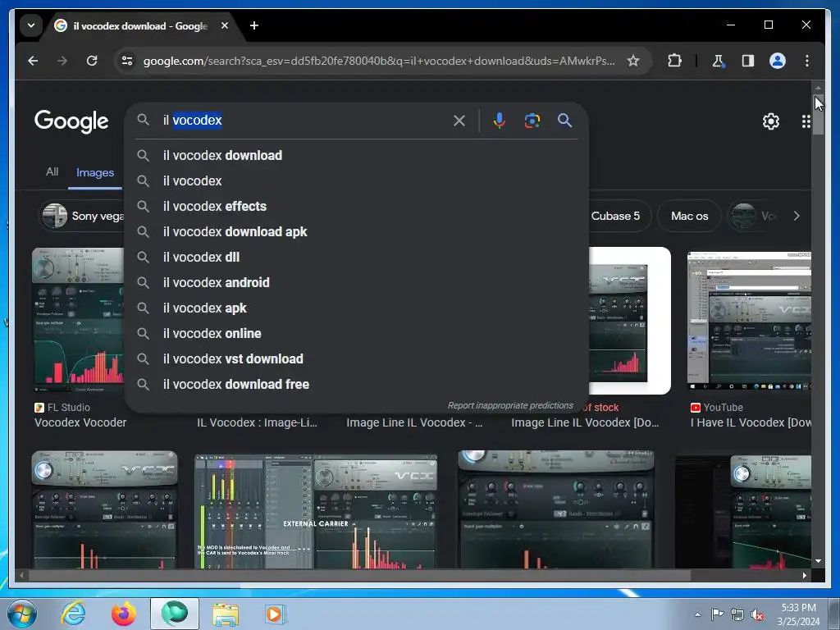Click the browser forward arrow
The image size is (840, 630).
point(62,61)
